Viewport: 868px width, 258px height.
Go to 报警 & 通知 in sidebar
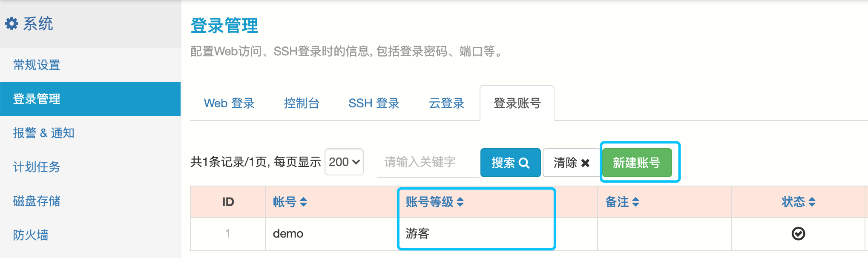click(43, 133)
